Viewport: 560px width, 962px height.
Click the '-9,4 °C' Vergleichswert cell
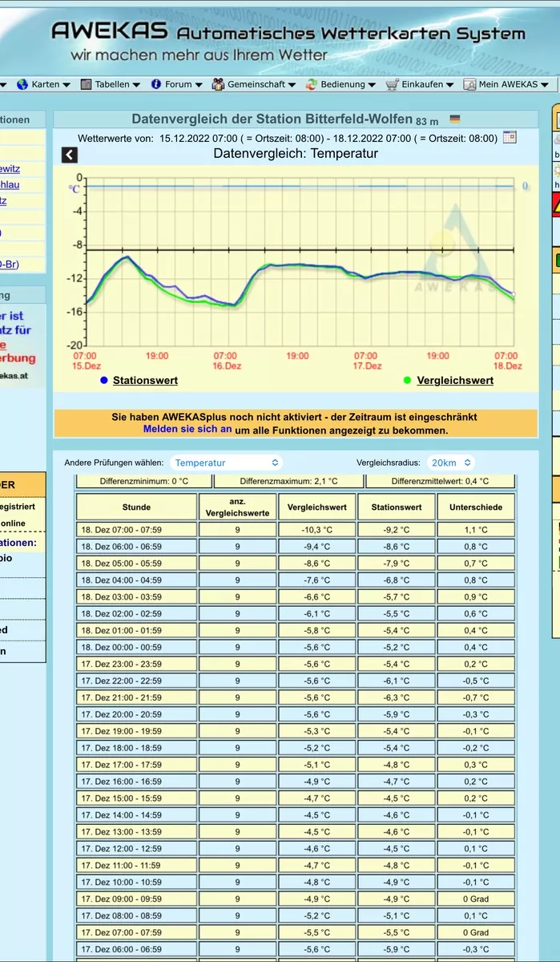(316, 547)
